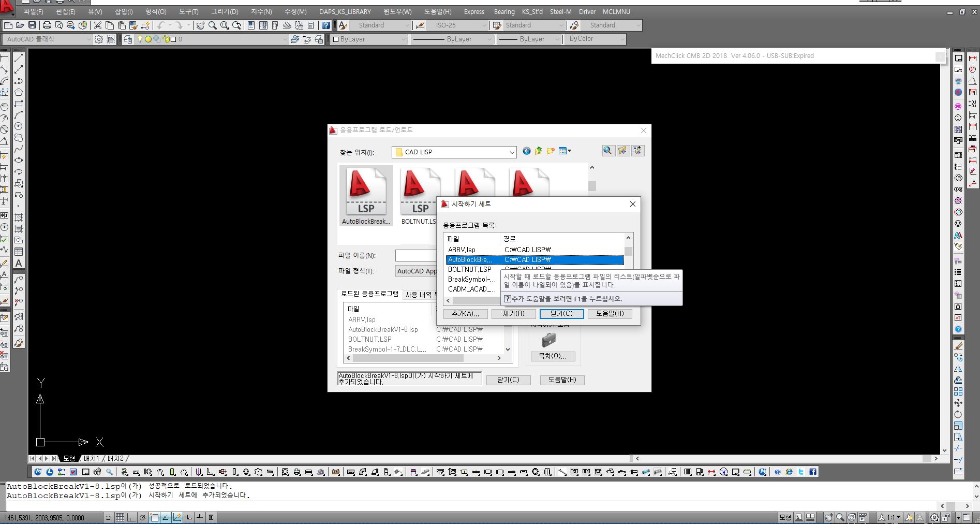Open the 그리기(D) menu
Image resolution: width=980 pixels, height=524 pixels.
click(225, 11)
